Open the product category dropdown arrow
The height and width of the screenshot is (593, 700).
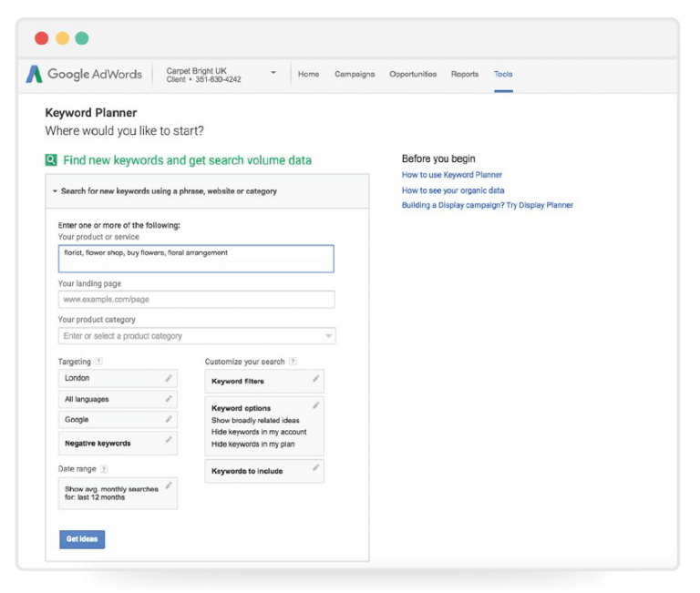coord(328,335)
